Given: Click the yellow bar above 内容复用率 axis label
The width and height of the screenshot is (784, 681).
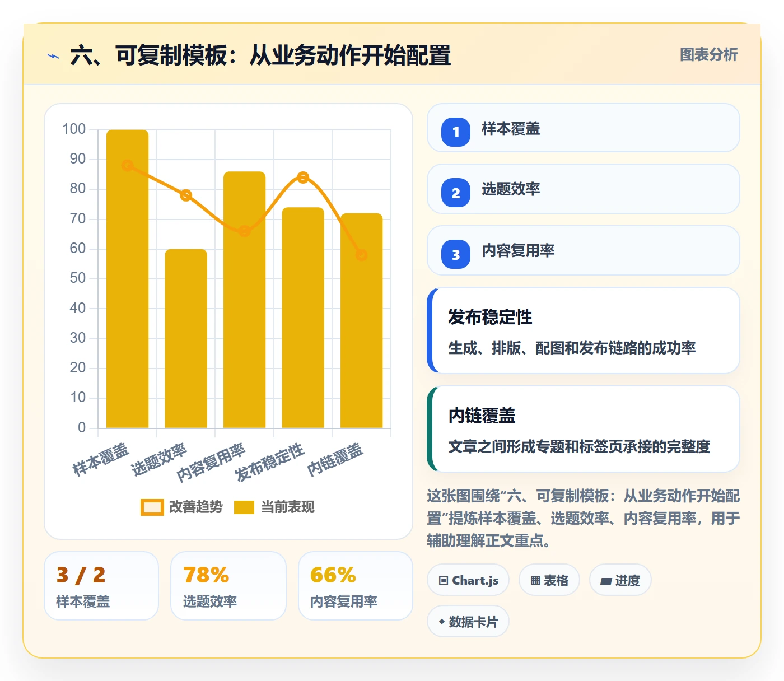Looking at the screenshot, I should pos(245,300).
